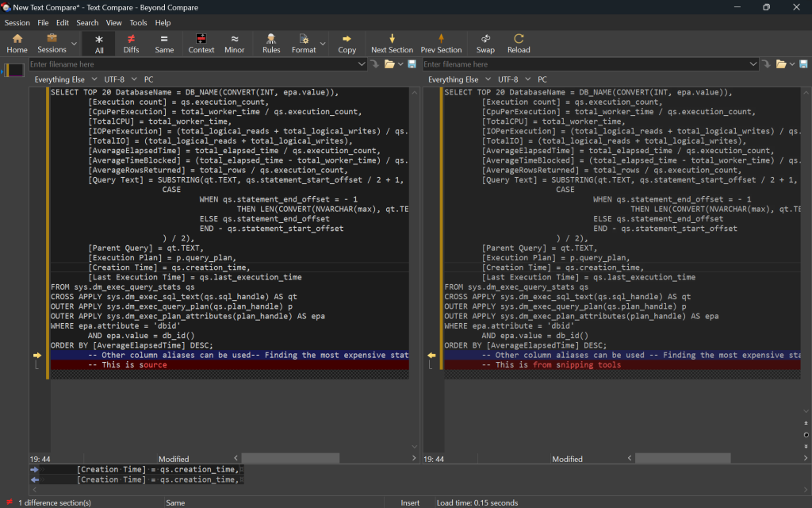This screenshot has height=508, width=812.
Task: Go to the Prev Section
Action: pos(441,43)
